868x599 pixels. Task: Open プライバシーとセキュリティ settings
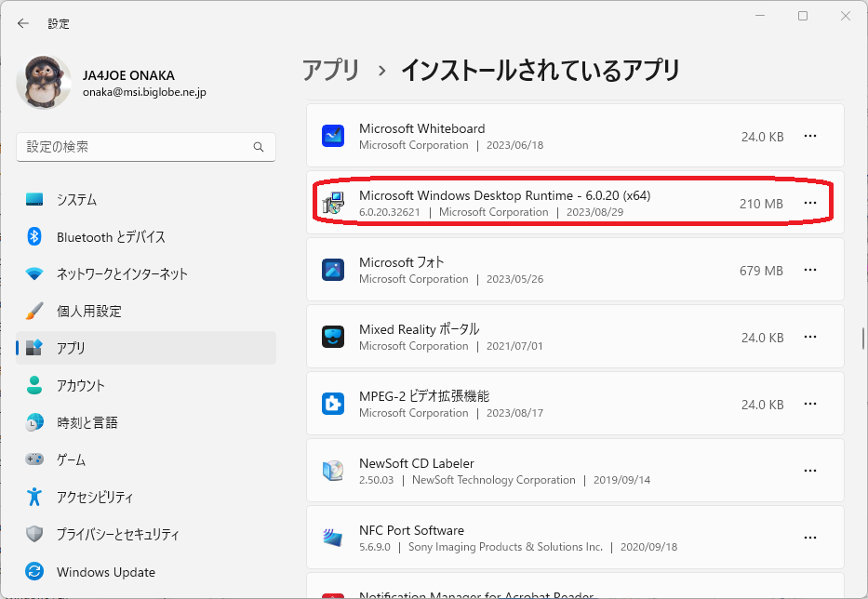(x=146, y=534)
